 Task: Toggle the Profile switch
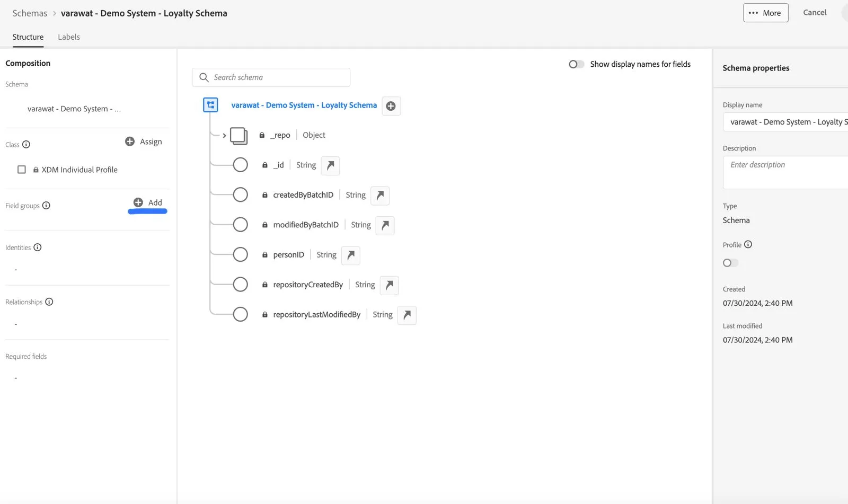(x=730, y=263)
